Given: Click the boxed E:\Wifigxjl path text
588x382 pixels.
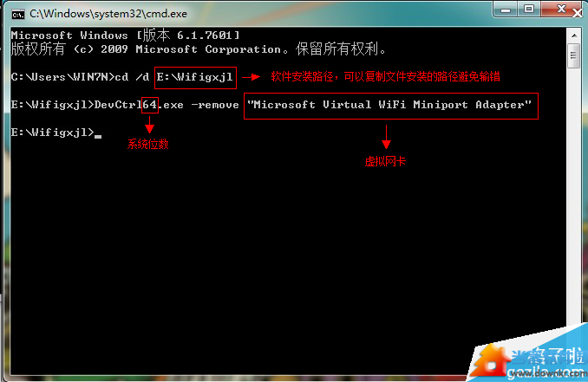Looking at the screenshot, I should (x=195, y=77).
